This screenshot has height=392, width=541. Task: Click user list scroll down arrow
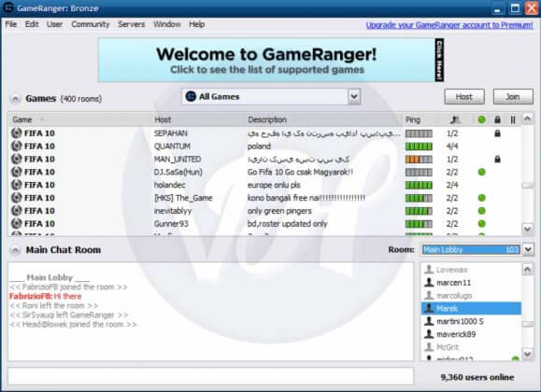(x=527, y=354)
